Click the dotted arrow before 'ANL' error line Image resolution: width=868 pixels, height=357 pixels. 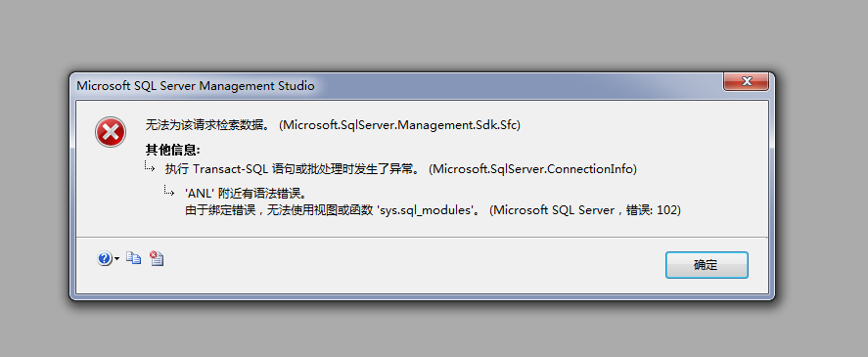[x=169, y=191]
